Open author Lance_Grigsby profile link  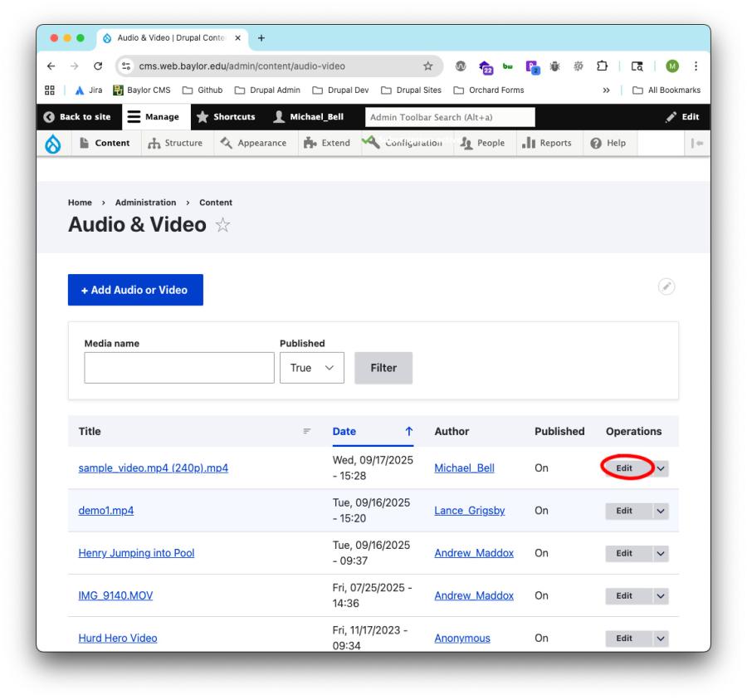pyautogui.click(x=469, y=511)
